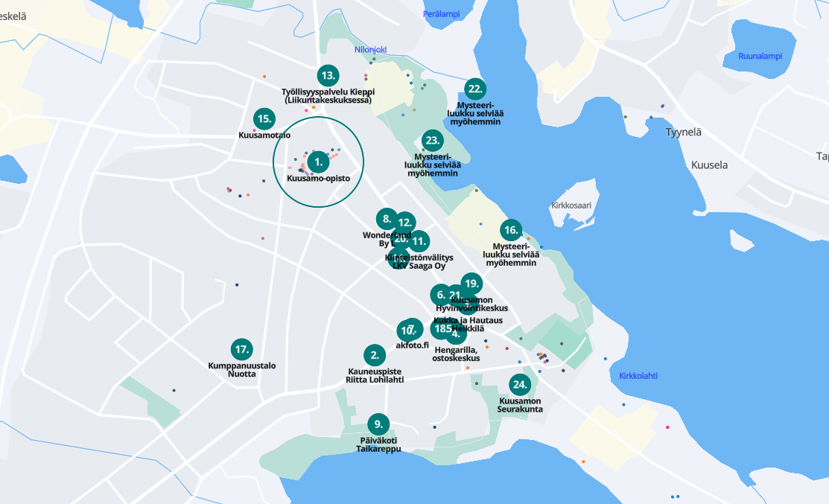Click the Kumppanuustalo Nuotta label
This screenshot has width=829, height=504.
(241, 370)
